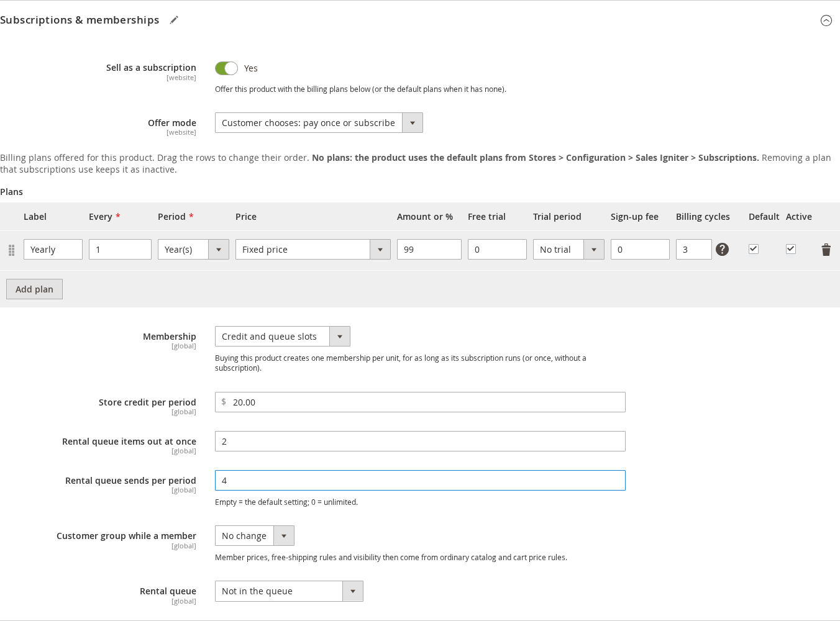Open the Membership dropdown
This screenshot has height=621, width=840.
pos(283,337)
